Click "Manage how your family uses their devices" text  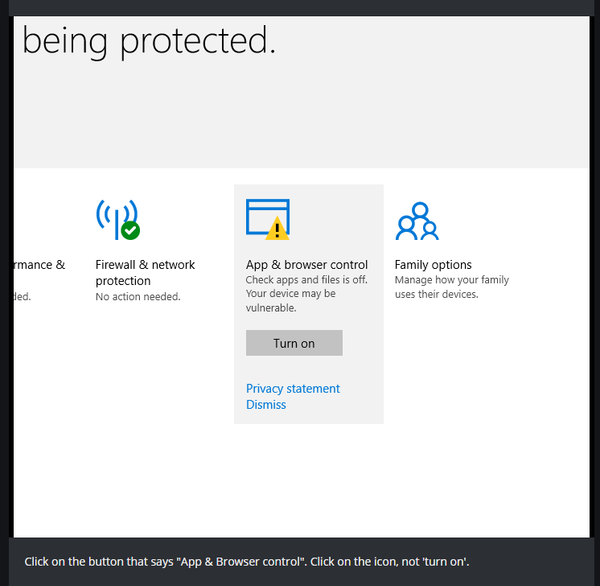tap(452, 287)
